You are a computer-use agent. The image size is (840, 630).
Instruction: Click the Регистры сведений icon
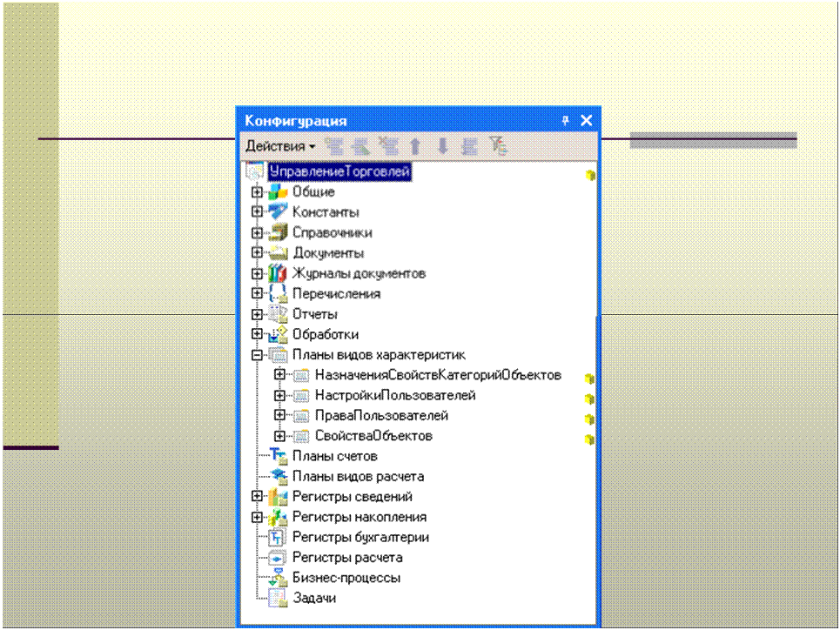pyautogui.click(x=278, y=497)
